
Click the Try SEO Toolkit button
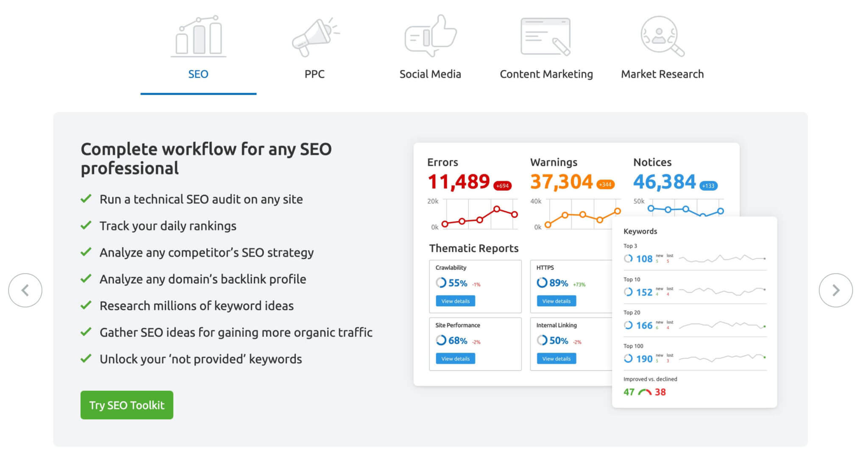point(126,405)
